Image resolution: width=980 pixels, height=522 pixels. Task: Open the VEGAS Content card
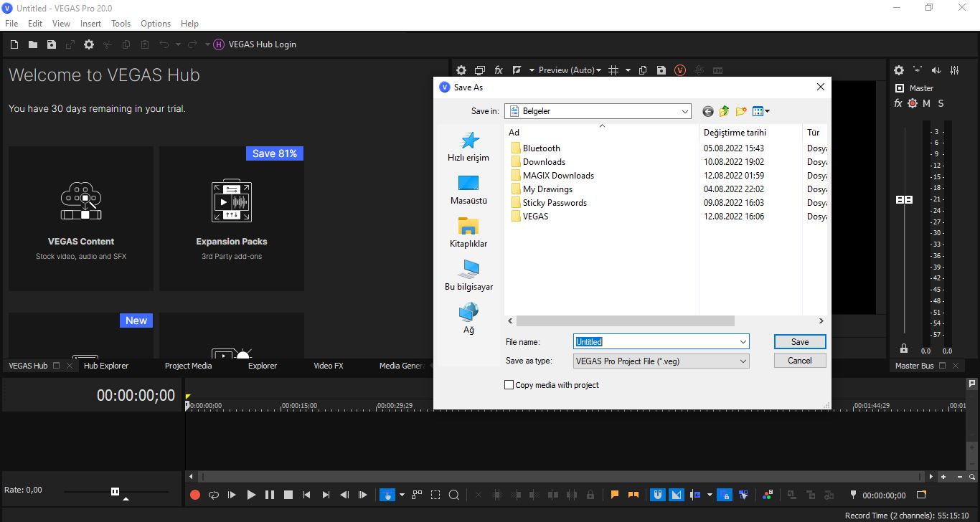[x=81, y=219]
